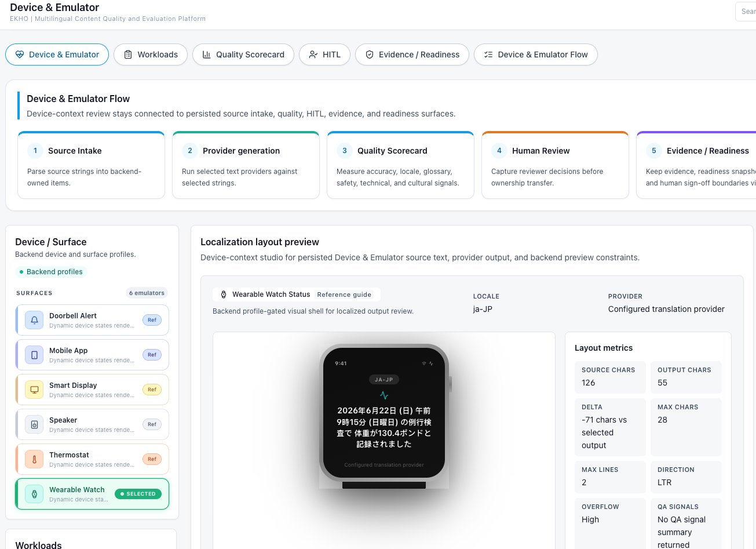756x549 pixels.
Task: Click the DIRECTION LTR metric
Action: [x=686, y=477]
